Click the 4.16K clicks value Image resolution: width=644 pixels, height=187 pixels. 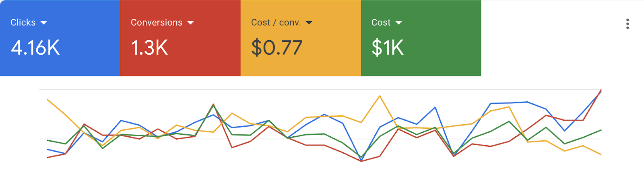click(x=35, y=48)
